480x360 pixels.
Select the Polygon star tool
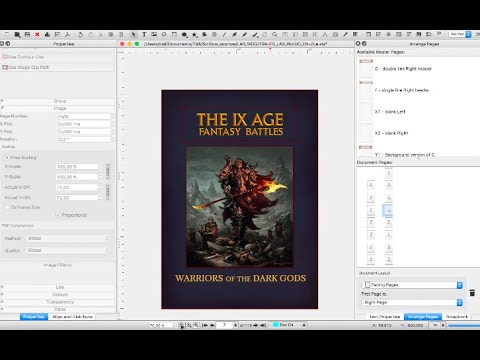pyautogui.click(x=194, y=35)
